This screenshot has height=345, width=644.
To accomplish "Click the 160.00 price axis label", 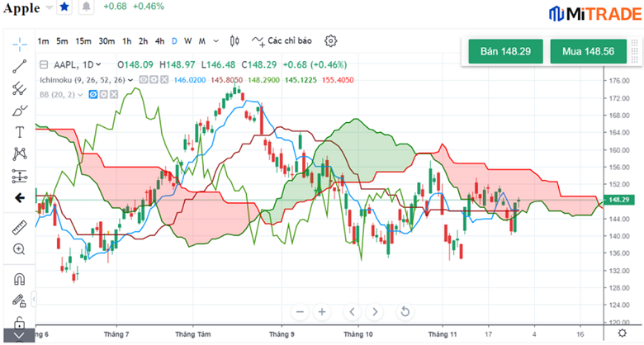I will (x=619, y=150).
